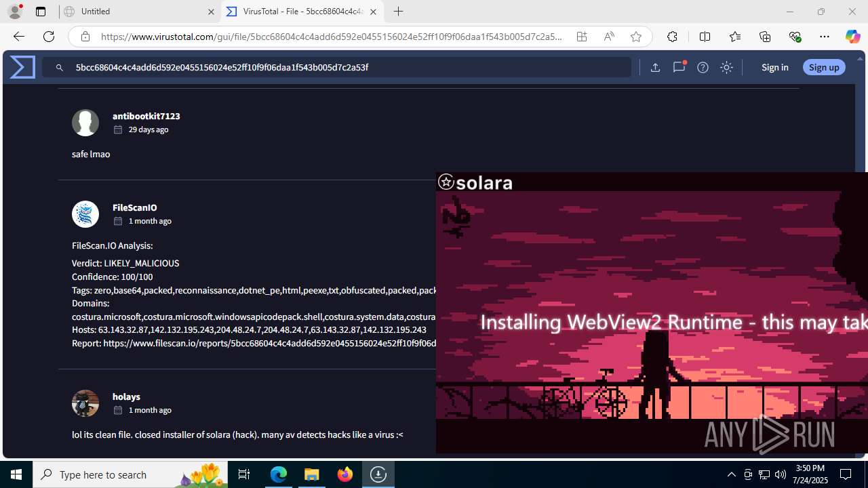Show hidden system tray icons

tap(732, 474)
